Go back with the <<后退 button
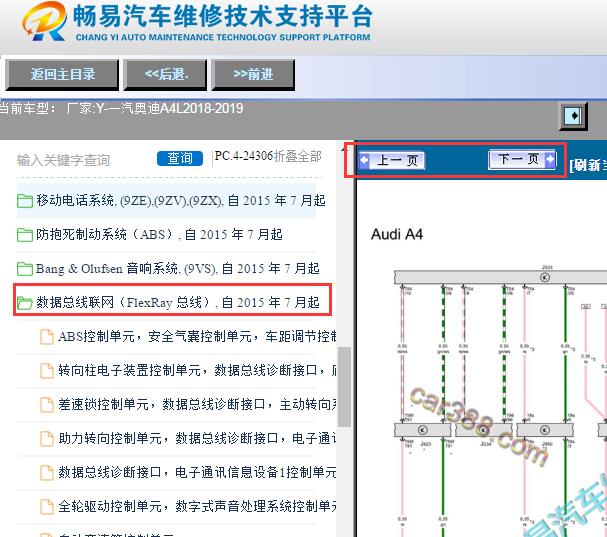Image resolution: width=607 pixels, height=537 pixels. tap(166, 75)
